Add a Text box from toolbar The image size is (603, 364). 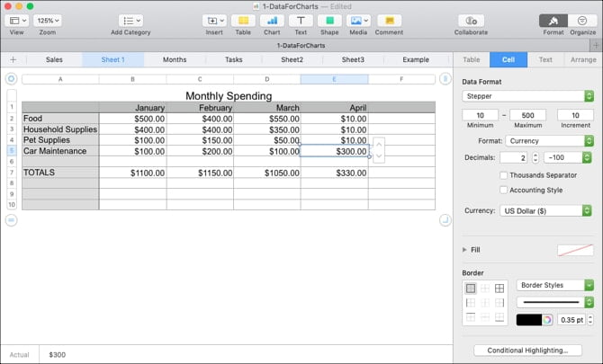(x=301, y=20)
